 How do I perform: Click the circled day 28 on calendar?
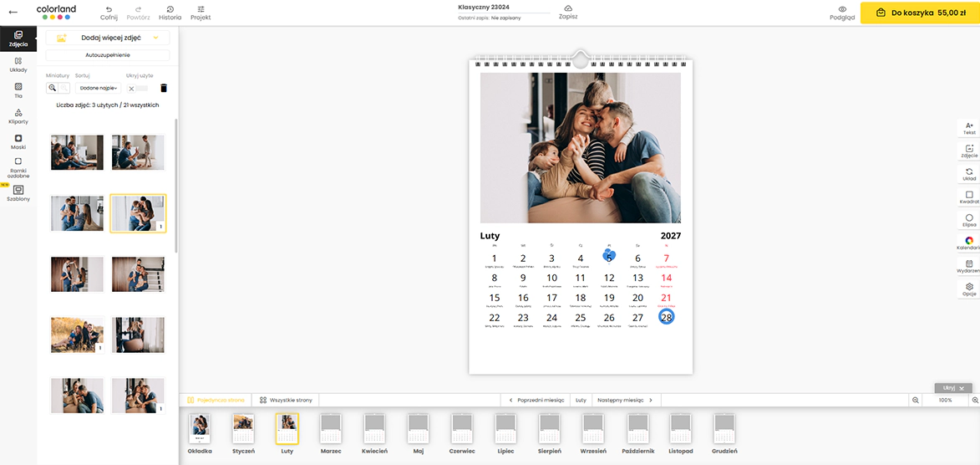666,317
